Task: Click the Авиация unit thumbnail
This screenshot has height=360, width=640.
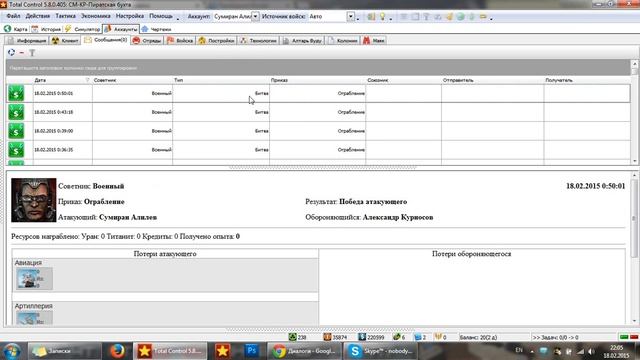Action: (x=34, y=279)
